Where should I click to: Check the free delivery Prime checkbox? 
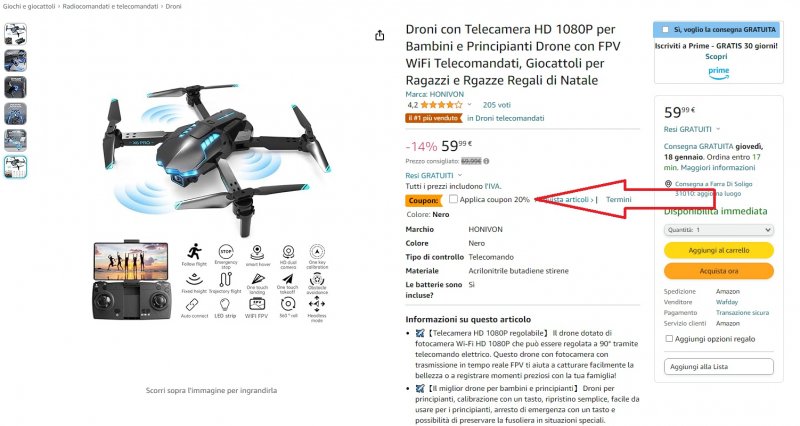(665, 30)
